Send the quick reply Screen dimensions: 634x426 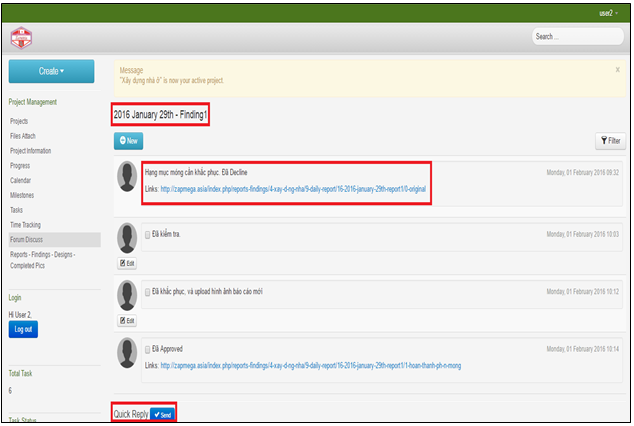(164, 414)
